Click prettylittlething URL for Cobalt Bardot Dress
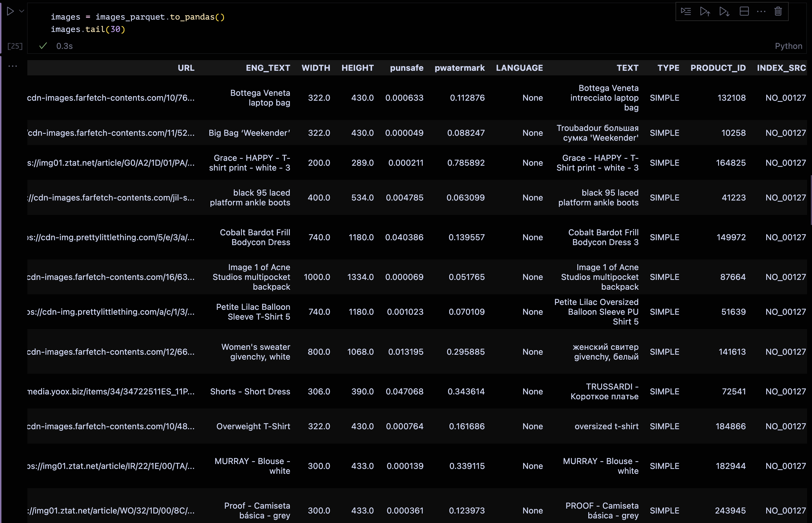This screenshot has height=523, width=812. [x=111, y=237]
